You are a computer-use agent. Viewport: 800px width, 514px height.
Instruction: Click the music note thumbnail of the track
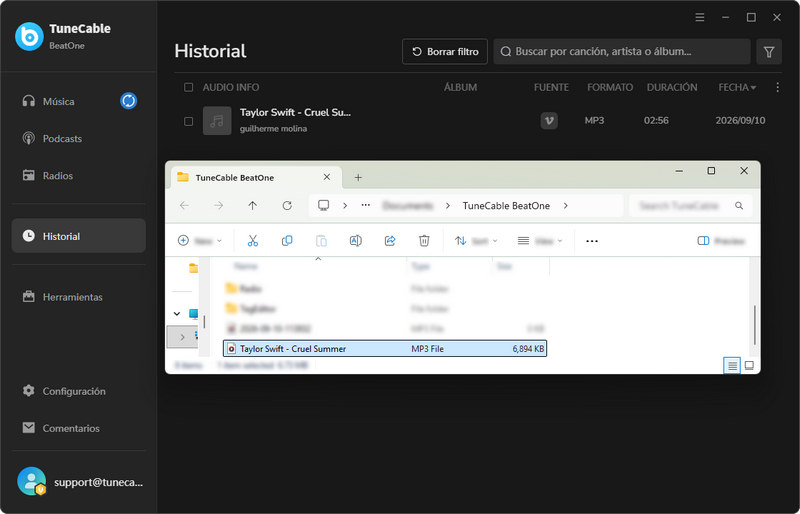217,120
